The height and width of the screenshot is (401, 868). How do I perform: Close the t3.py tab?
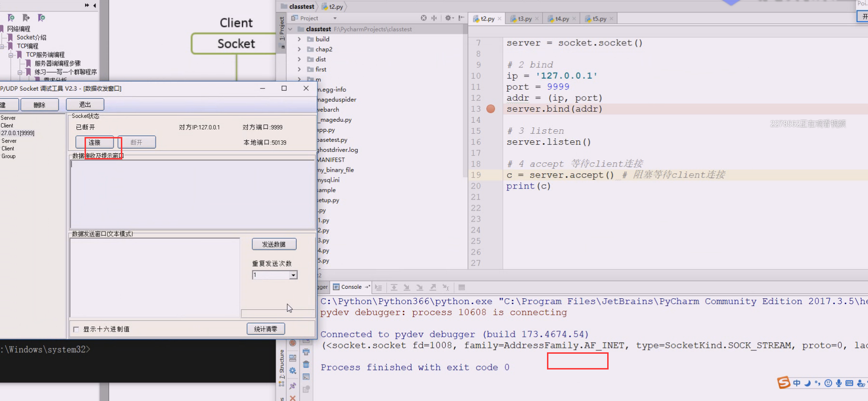click(537, 19)
